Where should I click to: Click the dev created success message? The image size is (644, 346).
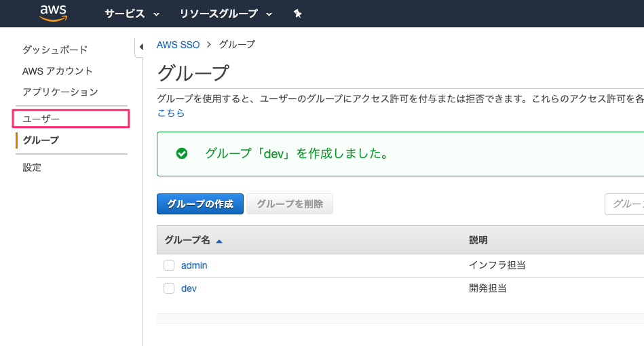tap(296, 153)
